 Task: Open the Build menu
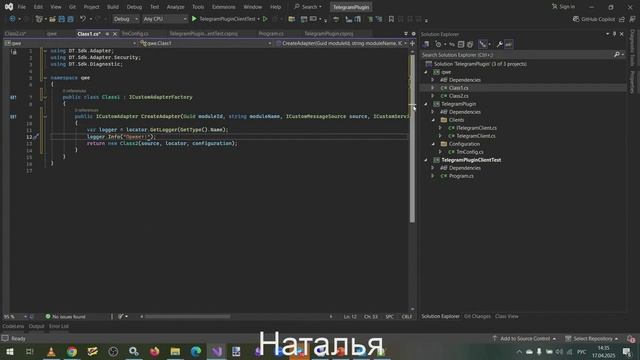coord(113,7)
